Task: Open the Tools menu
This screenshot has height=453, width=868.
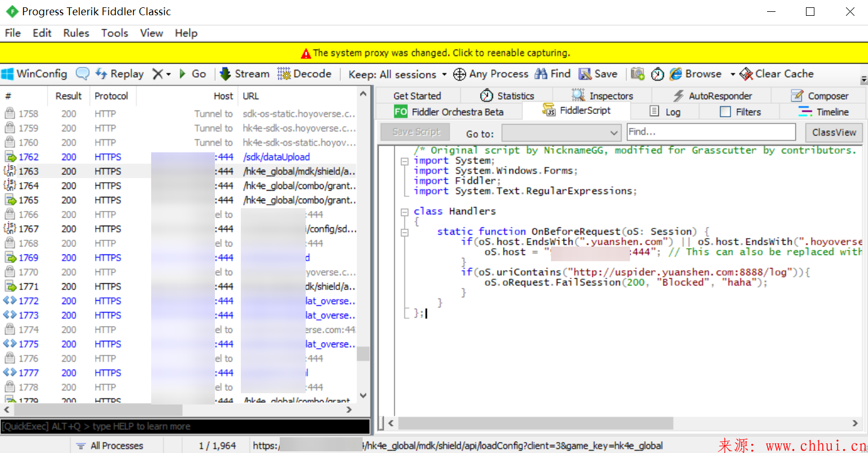Action: click(114, 33)
